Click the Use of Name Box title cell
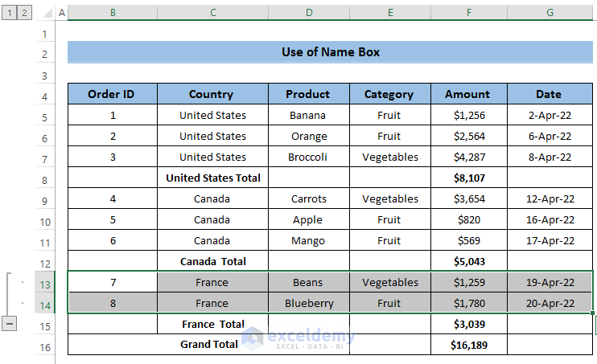 330,52
